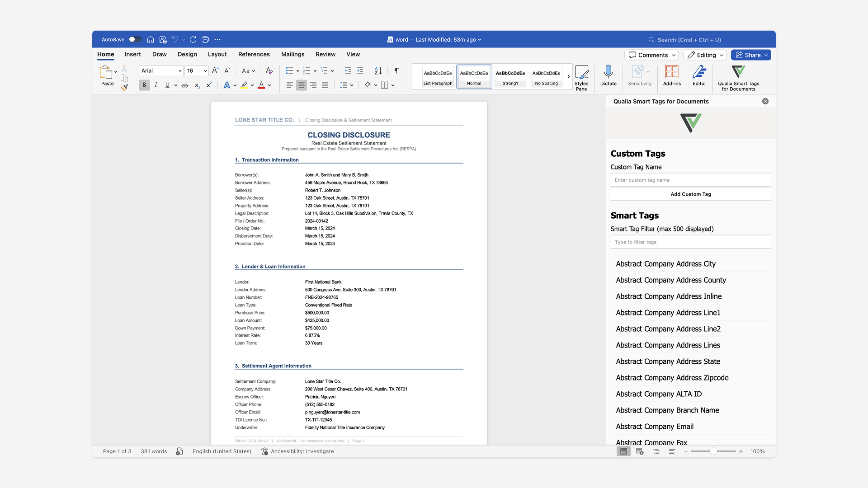Justify the paragraph text
Image resolution: width=868 pixels, height=488 pixels.
tap(325, 85)
